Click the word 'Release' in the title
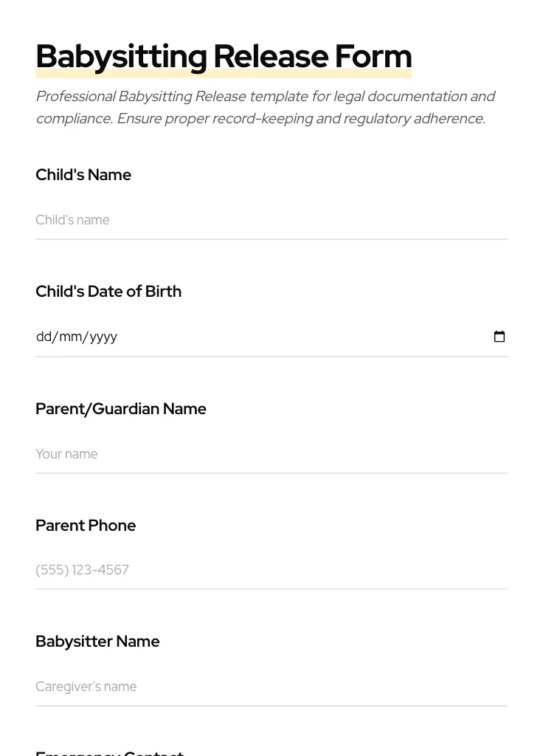The width and height of the screenshot is (543, 756). pyautogui.click(x=270, y=57)
